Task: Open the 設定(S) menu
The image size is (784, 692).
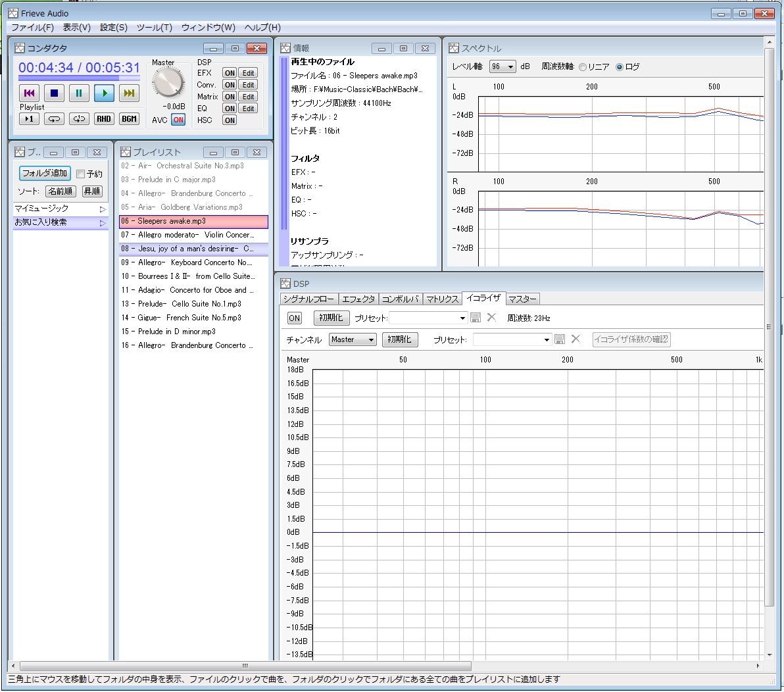Action: point(114,28)
